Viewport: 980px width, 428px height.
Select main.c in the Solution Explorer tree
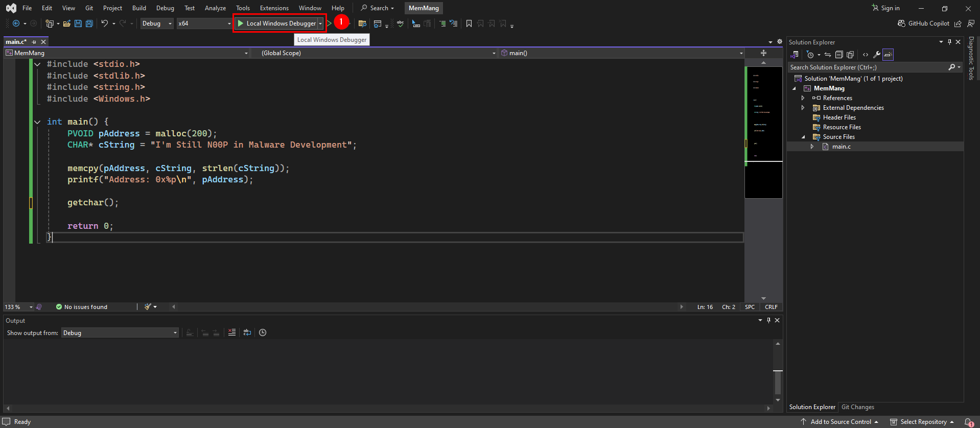coord(841,147)
